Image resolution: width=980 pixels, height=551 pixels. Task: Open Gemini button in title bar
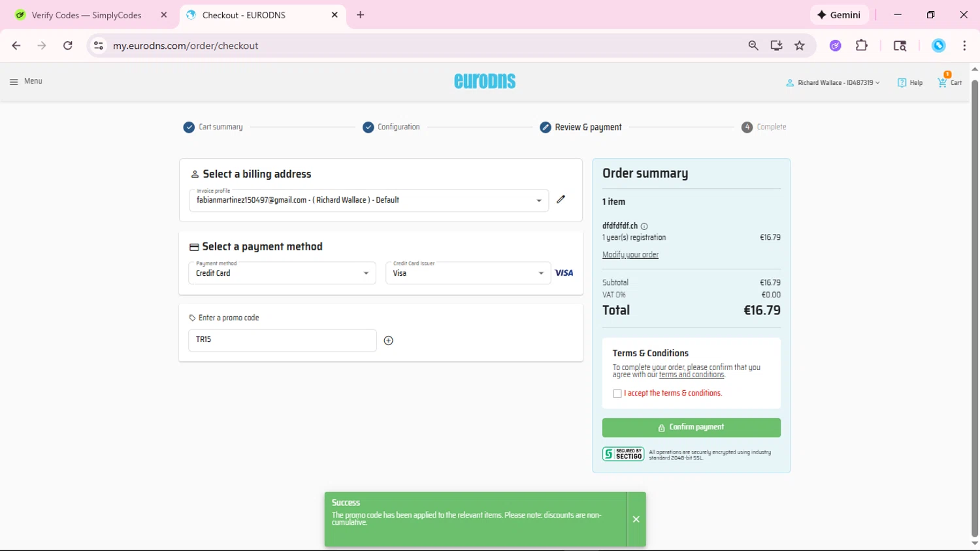[x=839, y=14]
